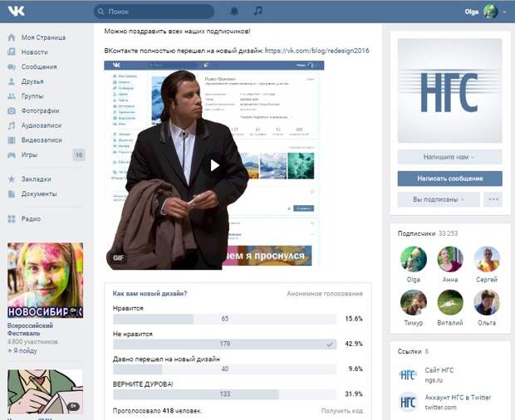The image size is (515, 420).
Task: Click the news icon beside Новости
Action: [12, 51]
